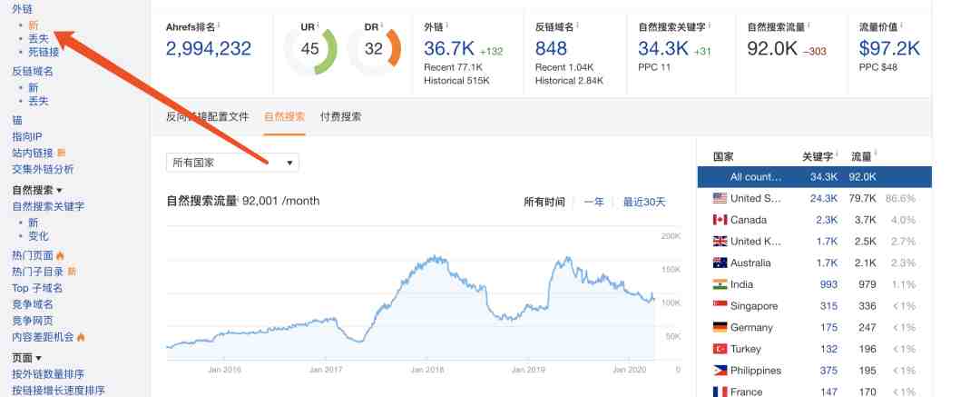The height and width of the screenshot is (397, 980).
Task: Click the United States flag icon
Action: click(720, 198)
